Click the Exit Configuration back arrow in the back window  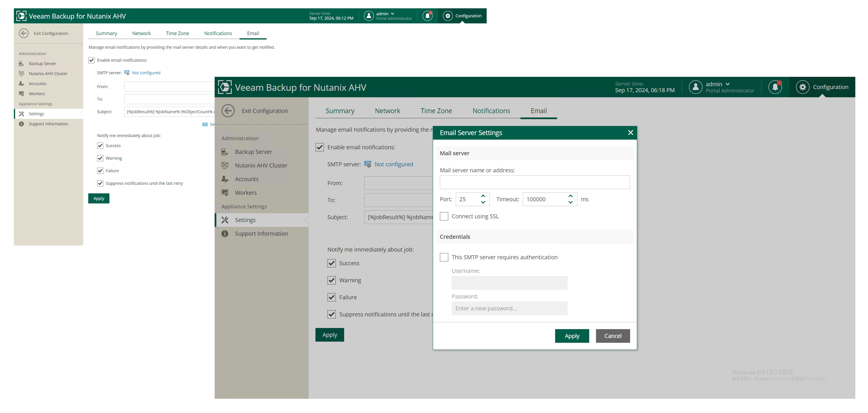tap(24, 33)
